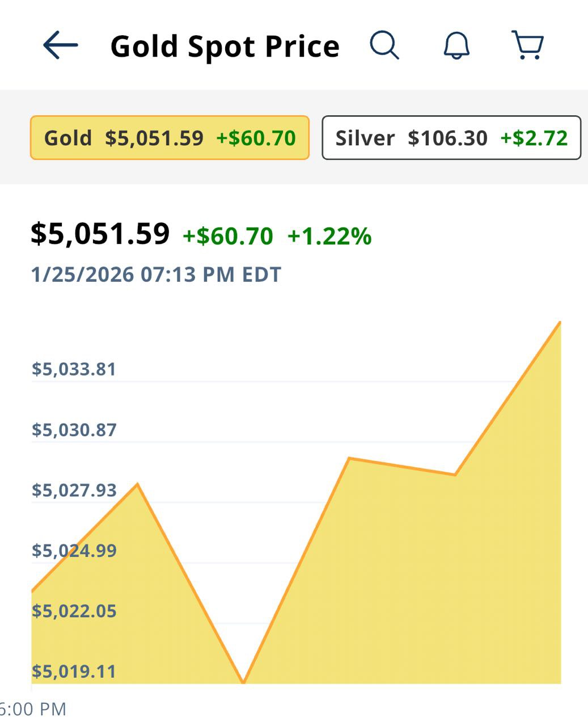Viewport: 588px width, 726px height.
Task: Tap the $5,030.87 axis label
Action: click(74, 430)
